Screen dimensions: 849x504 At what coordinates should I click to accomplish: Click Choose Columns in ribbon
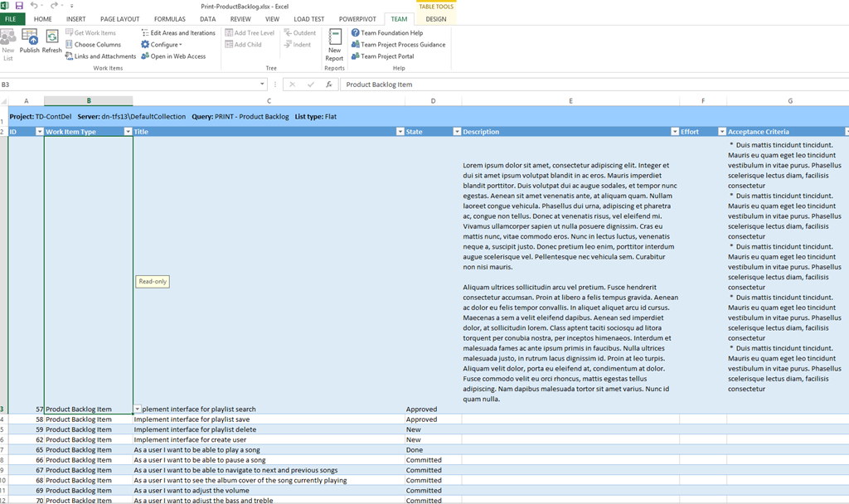click(x=97, y=45)
